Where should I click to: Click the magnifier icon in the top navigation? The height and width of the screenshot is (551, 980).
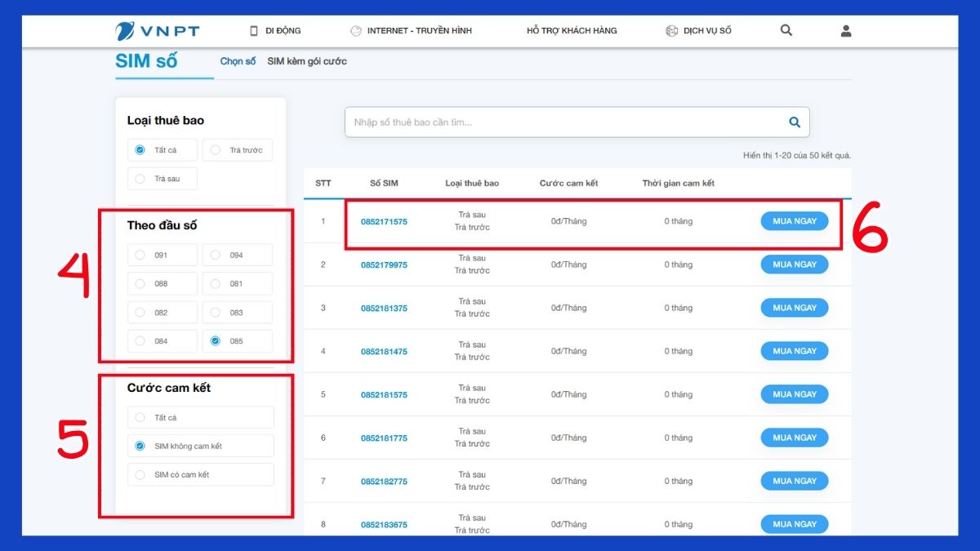click(x=786, y=31)
